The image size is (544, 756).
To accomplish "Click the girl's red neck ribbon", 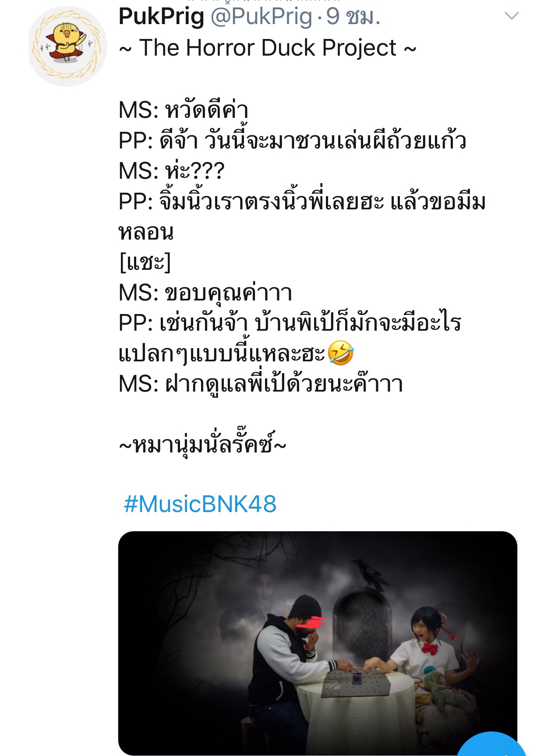I will pos(430,648).
